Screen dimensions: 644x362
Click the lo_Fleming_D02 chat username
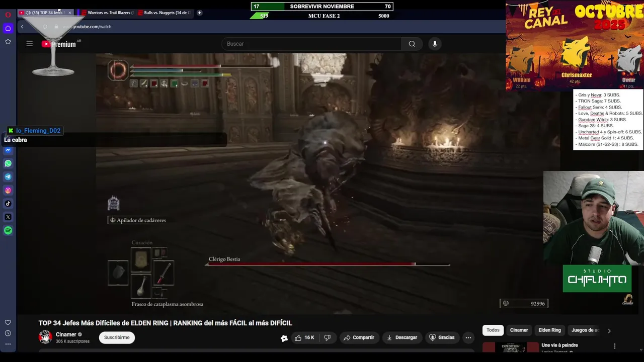click(38, 131)
